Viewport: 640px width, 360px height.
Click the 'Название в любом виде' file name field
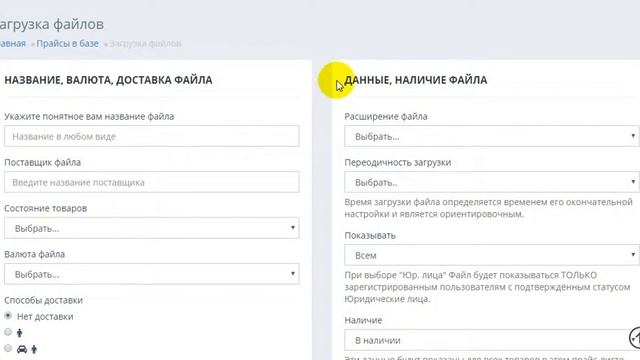[x=151, y=136]
